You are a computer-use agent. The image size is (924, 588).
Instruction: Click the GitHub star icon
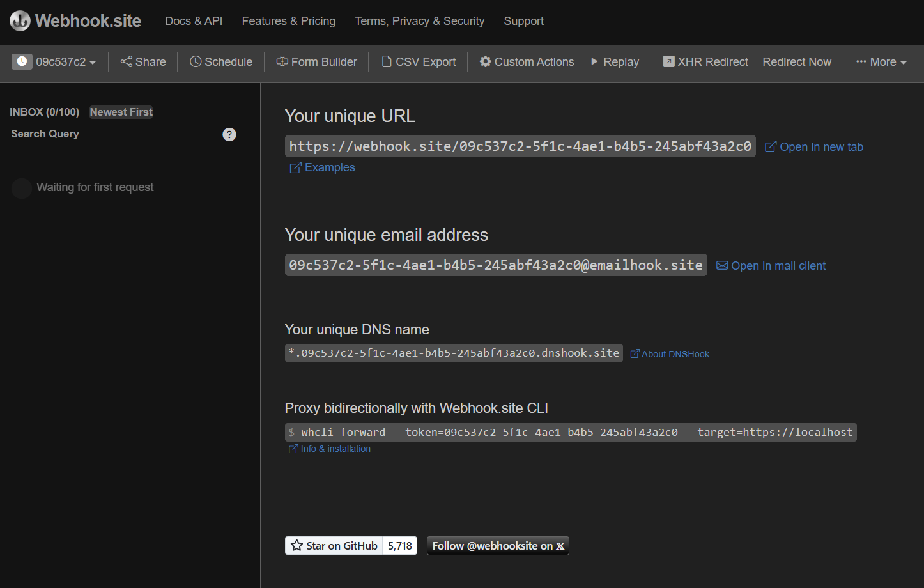296,545
